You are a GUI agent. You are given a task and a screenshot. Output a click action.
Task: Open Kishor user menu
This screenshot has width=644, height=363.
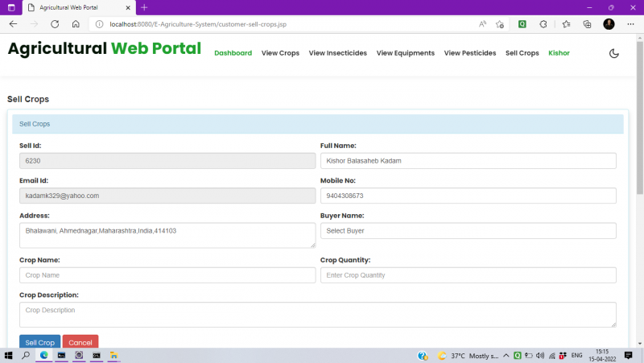click(559, 53)
